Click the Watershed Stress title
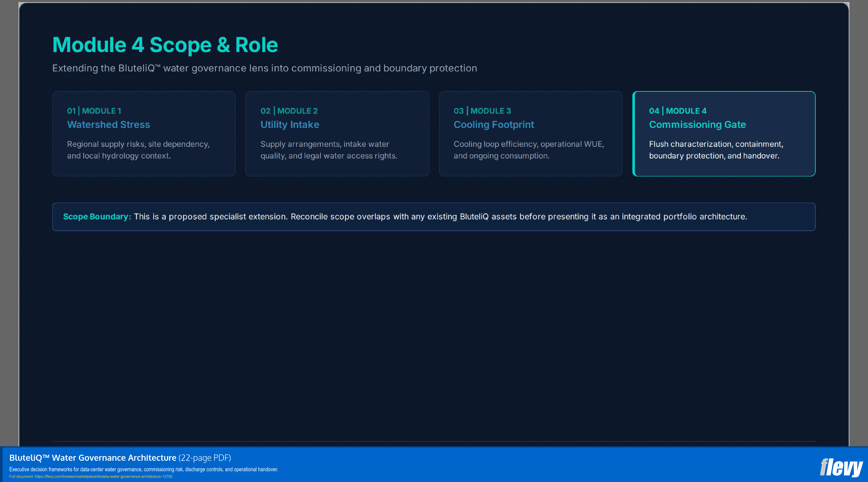 tap(108, 124)
